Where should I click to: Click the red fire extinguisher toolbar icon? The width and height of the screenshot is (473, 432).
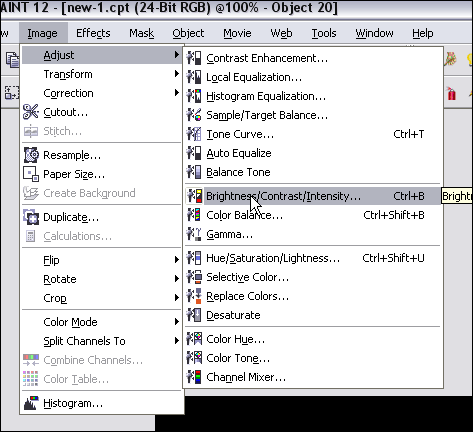coord(452,94)
